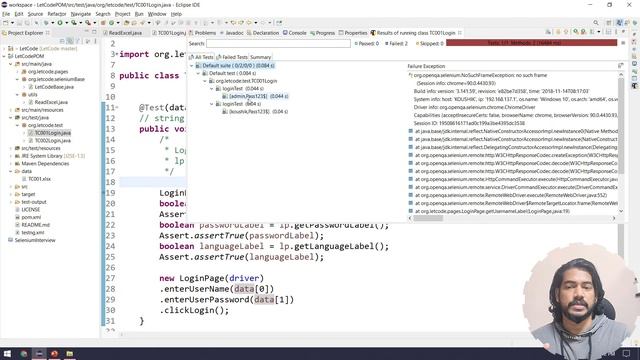Select the {admin,Pass123$} test result
This screenshot has width=640, height=360.
pyautogui.click(x=255, y=96)
